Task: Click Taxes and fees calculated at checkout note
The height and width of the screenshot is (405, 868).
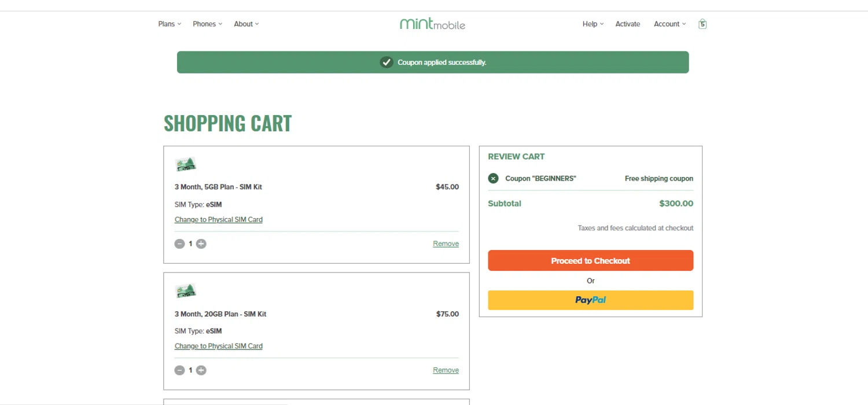Action: tap(635, 228)
